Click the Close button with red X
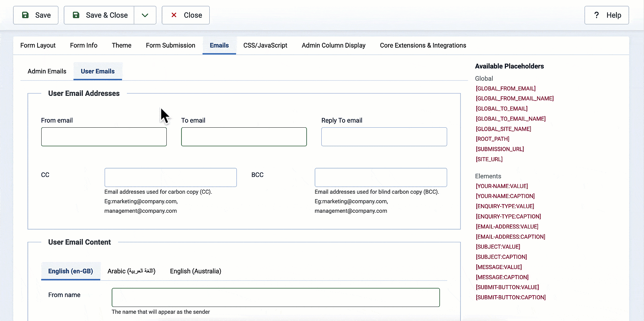This screenshot has height=321, width=644. pyautogui.click(x=186, y=15)
